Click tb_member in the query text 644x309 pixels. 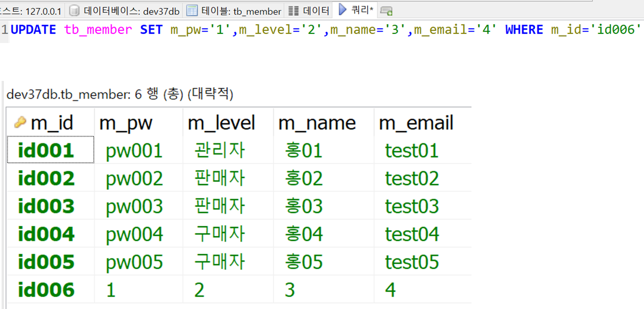point(98,30)
